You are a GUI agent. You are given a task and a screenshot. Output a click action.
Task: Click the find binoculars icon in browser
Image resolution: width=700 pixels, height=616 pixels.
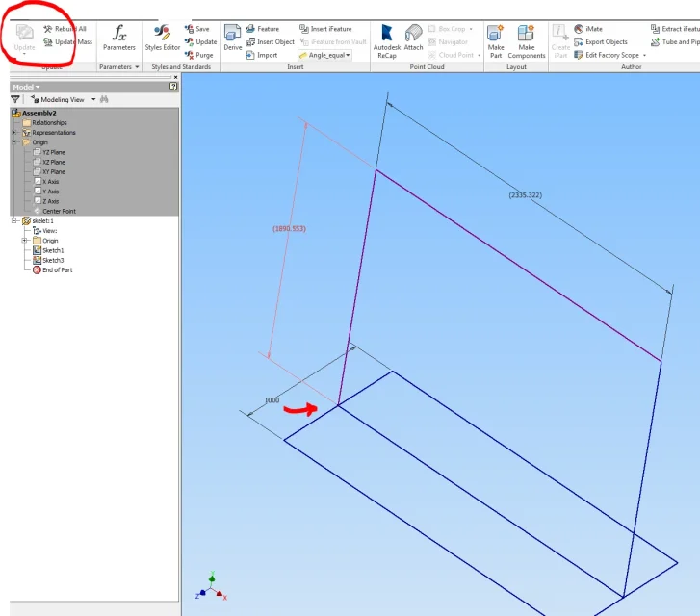point(104,99)
